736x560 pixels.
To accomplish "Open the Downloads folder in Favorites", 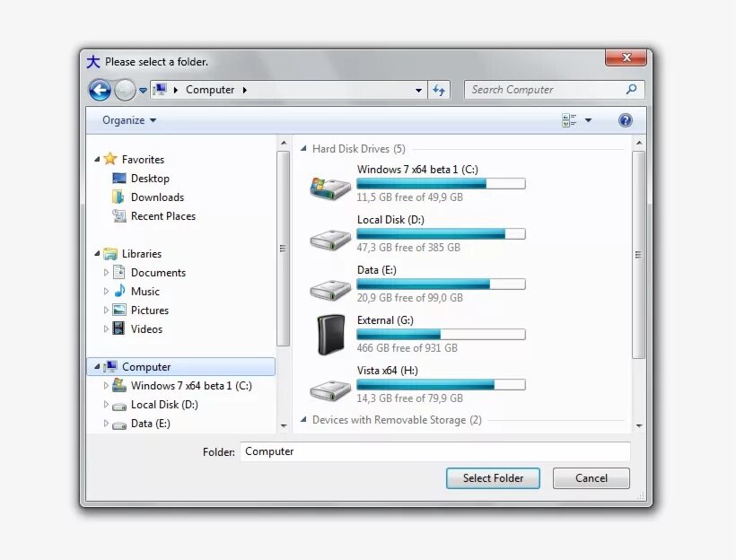I will point(157,197).
